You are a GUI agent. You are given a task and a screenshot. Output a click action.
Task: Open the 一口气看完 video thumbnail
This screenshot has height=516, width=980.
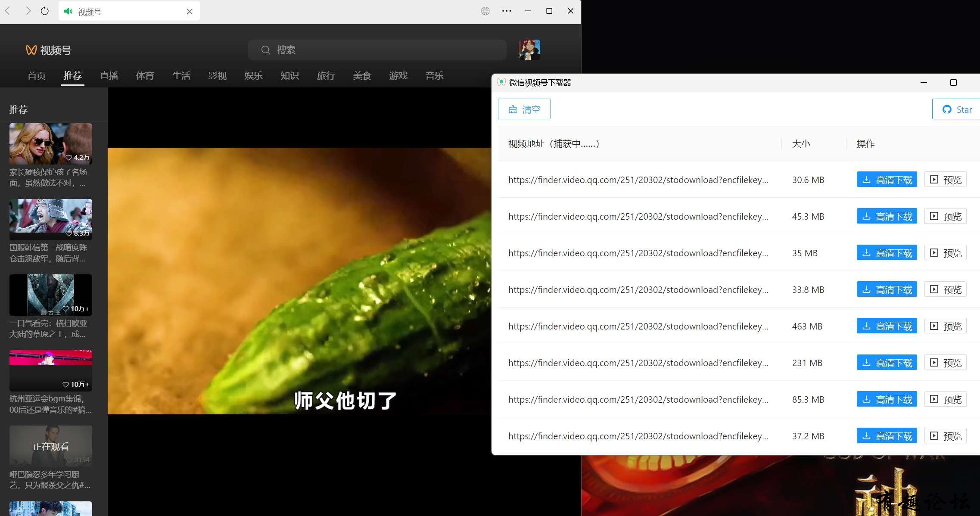[x=51, y=295]
